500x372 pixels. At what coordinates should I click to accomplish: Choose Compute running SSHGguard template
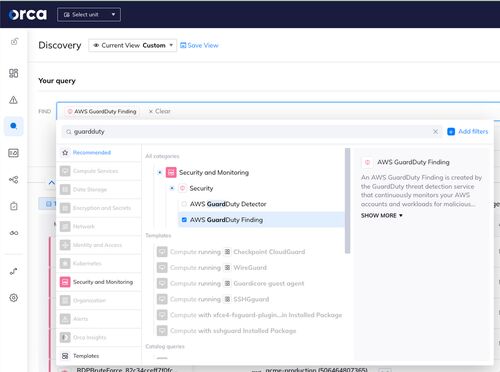point(213,299)
